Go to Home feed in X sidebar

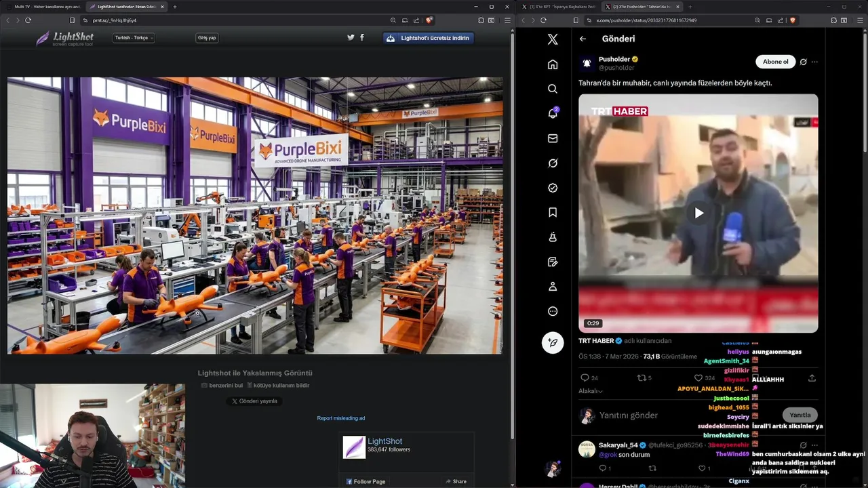553,64
